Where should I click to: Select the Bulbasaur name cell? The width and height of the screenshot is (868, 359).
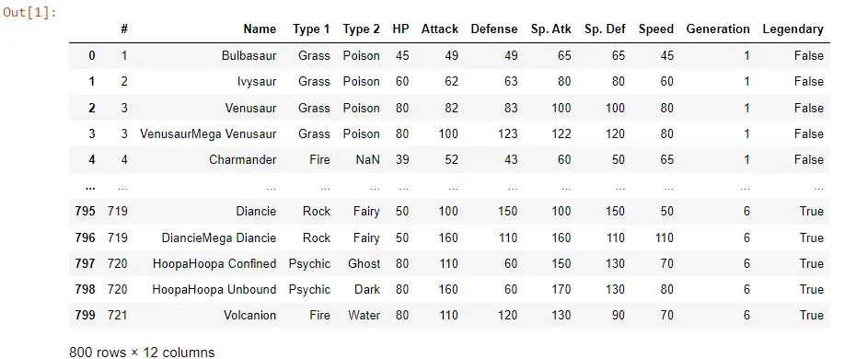(x=249, y=55)
